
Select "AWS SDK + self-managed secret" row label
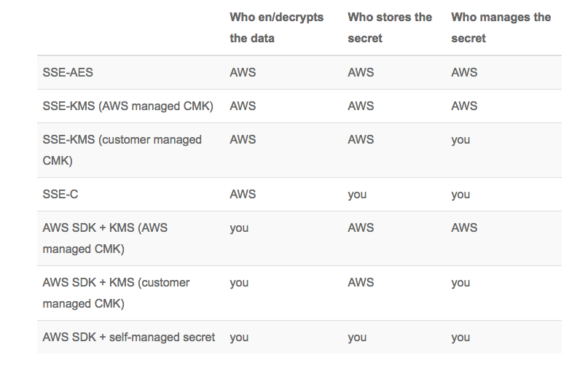(x=129, y=337)
